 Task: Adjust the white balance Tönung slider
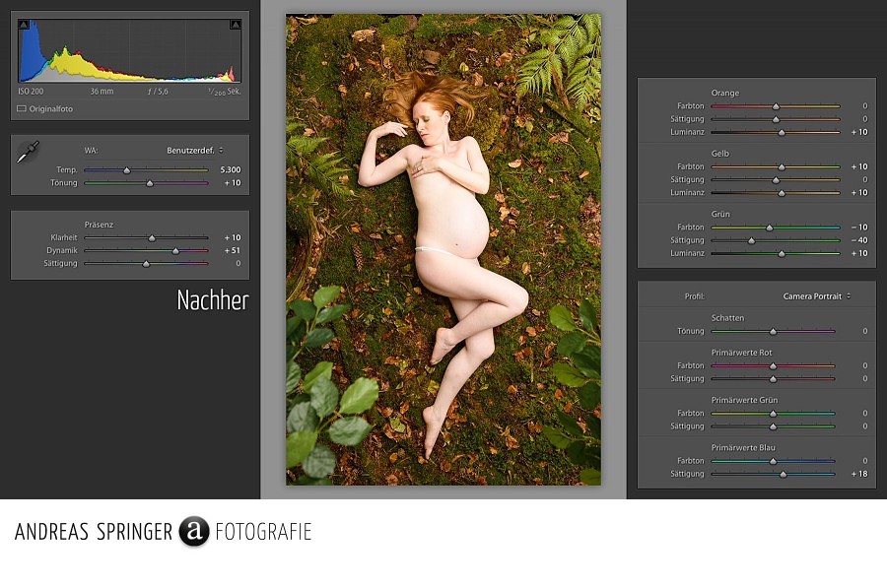click(x=150, y=183)
